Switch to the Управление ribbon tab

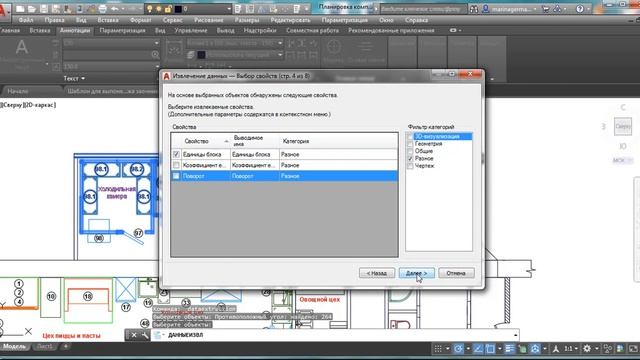point(191,30)
